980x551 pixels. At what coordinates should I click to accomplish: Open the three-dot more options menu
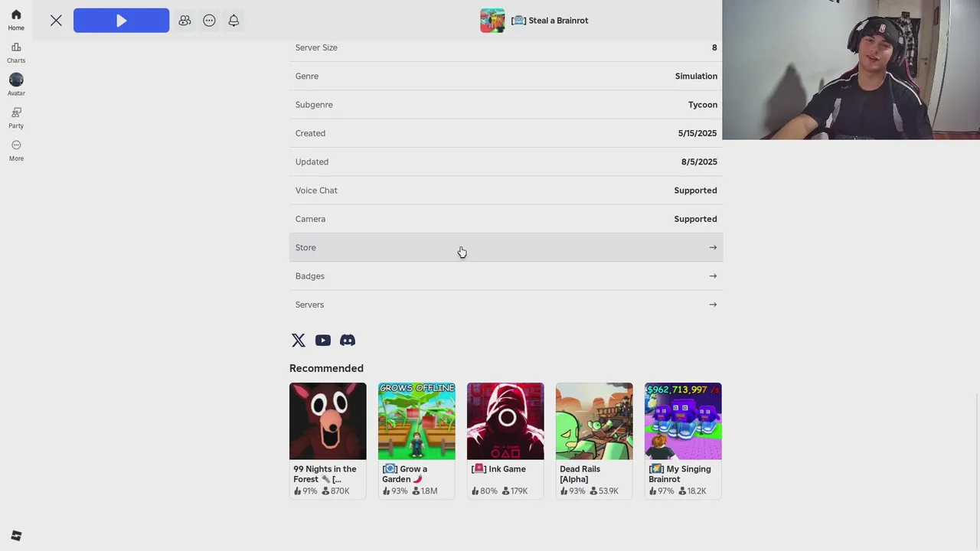pos(209,21)
